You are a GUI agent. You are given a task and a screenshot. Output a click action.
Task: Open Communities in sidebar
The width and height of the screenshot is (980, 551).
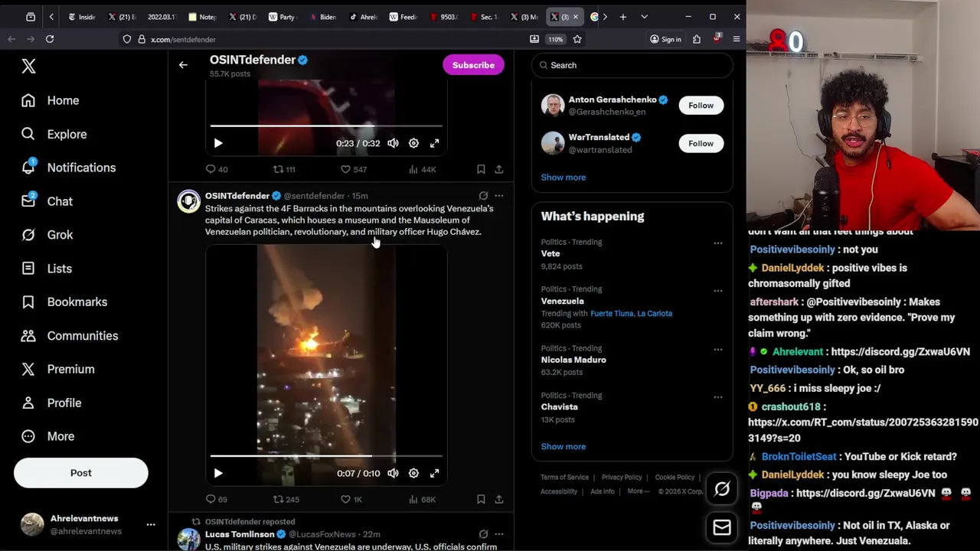tap(69, 336)
